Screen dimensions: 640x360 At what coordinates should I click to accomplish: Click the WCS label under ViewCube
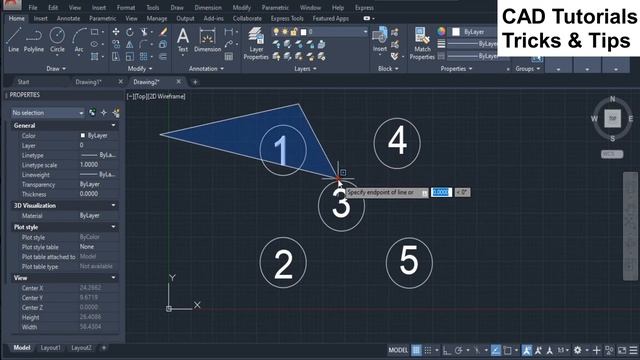point(612,154)
